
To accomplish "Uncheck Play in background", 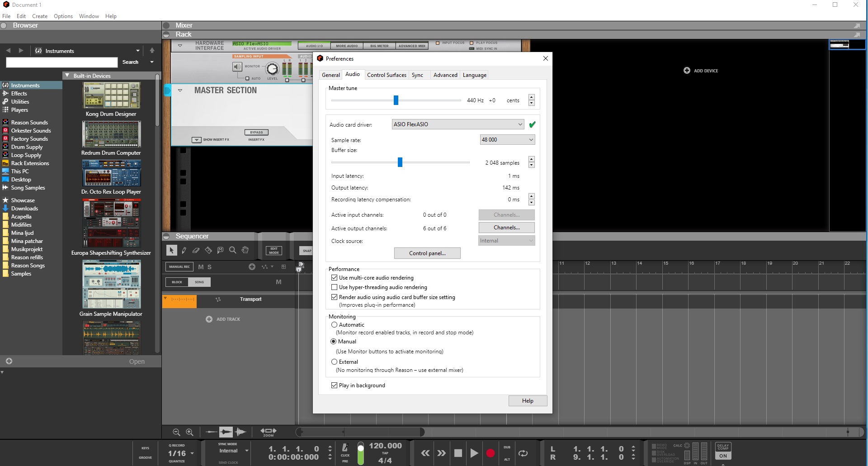I will tap(335, 385).
